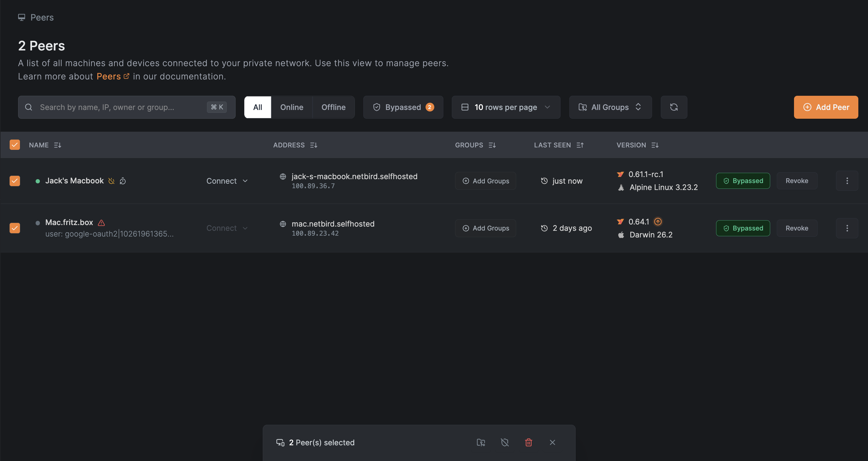Switch to the Offline peers tab
The width and height of the screenshot is (868, 461).
coord(333,107)
